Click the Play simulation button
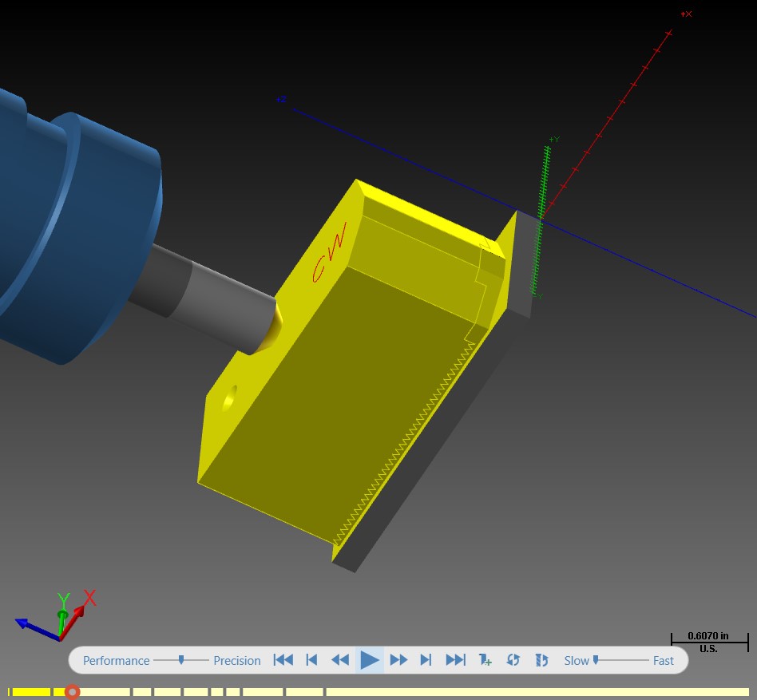This screenshot has height=700, width=757. (x=370, y=660)
